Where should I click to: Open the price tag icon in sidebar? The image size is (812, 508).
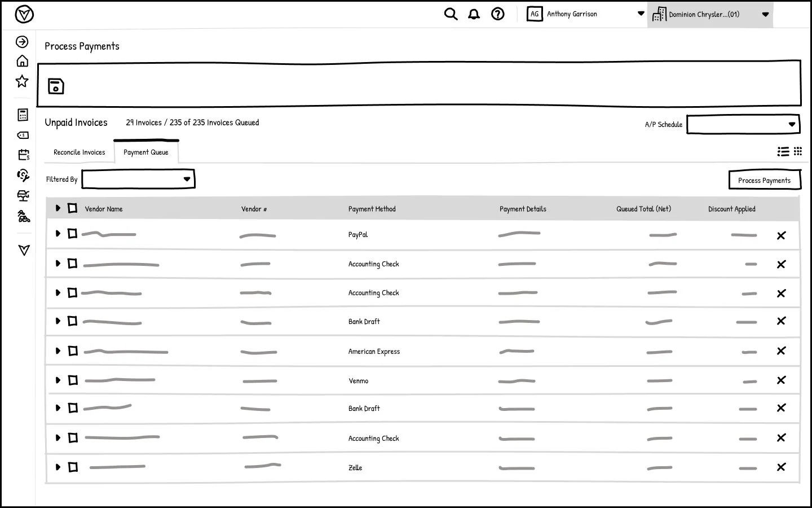pos(23,135)
